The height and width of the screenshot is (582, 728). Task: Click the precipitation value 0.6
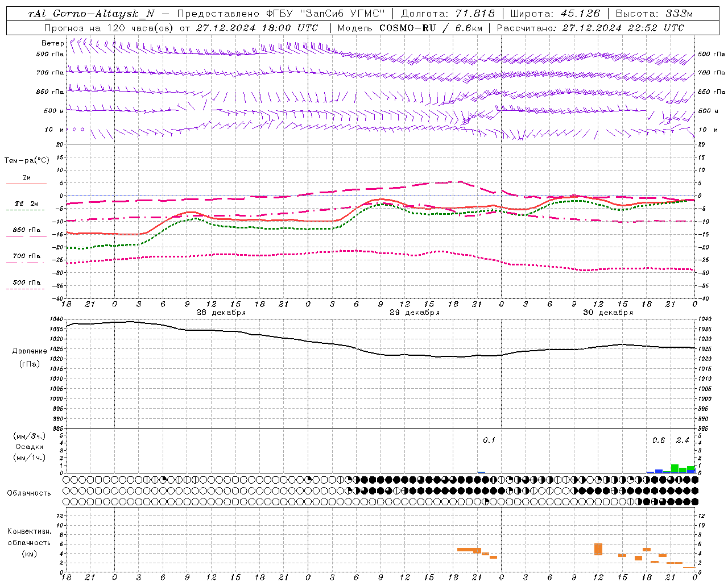(658, 440)
